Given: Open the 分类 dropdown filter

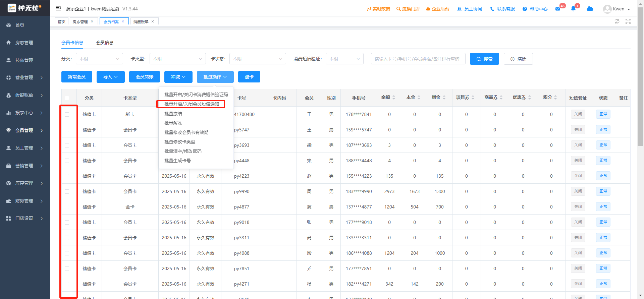Looking at the screenshot, I should tap(99, 59).
